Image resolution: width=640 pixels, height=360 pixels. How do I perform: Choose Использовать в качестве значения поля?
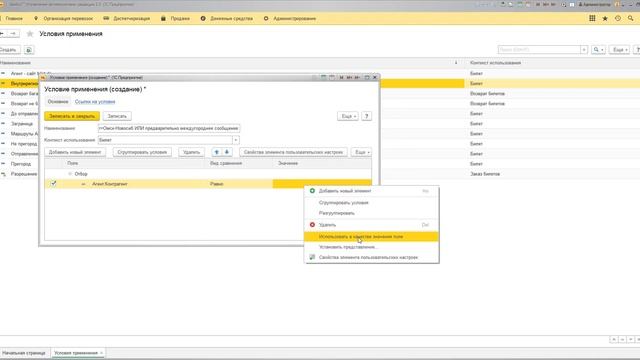[371, 237]
